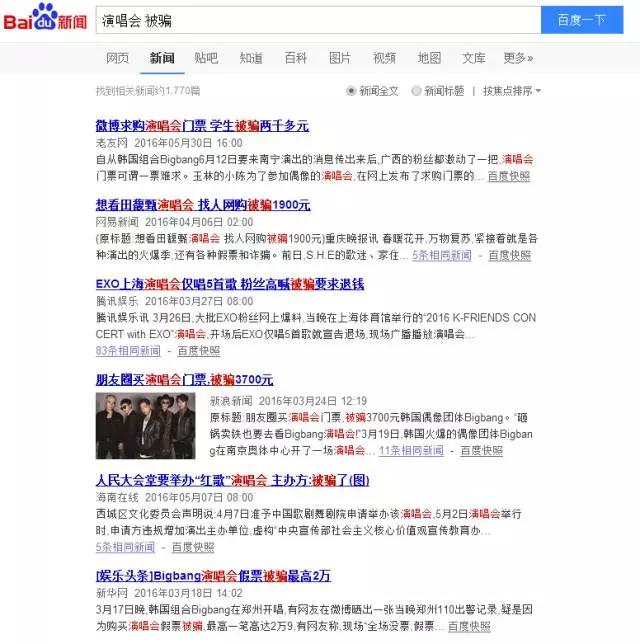Click the search box containing 演唱会 被骗

[x=318, y=20]
